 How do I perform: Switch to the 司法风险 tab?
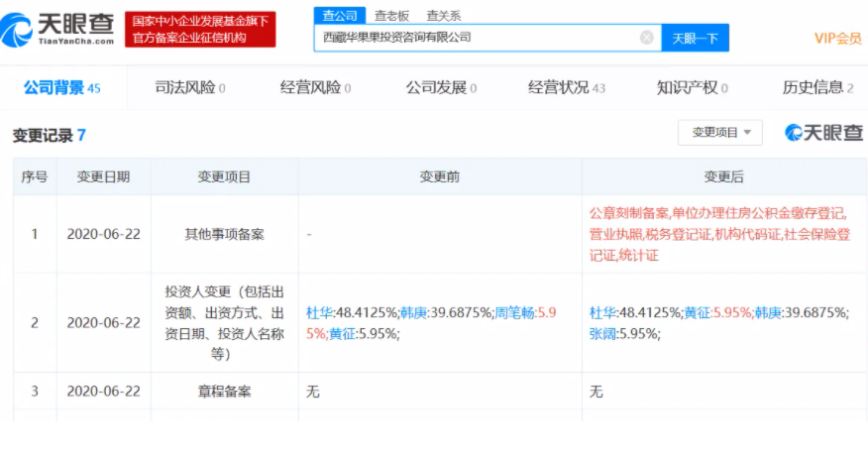(190, 87)
